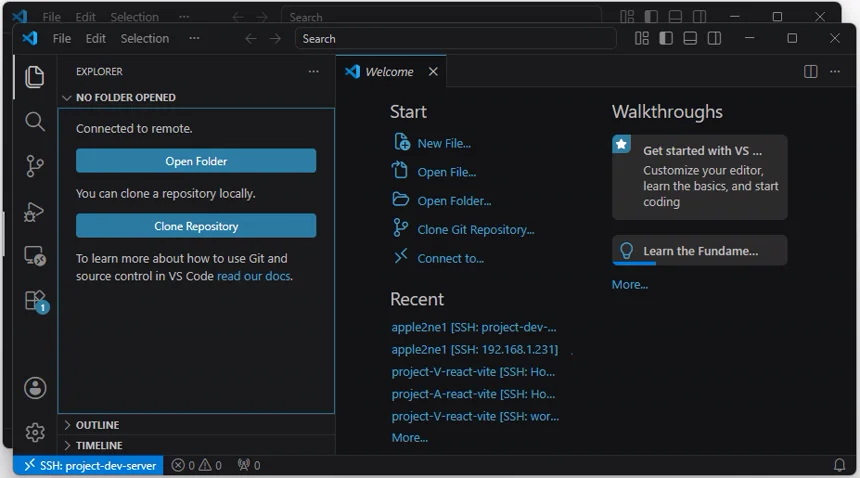The image size is (860, 478).
Task: Go forward with the right arrow
Action: point(275,38)
